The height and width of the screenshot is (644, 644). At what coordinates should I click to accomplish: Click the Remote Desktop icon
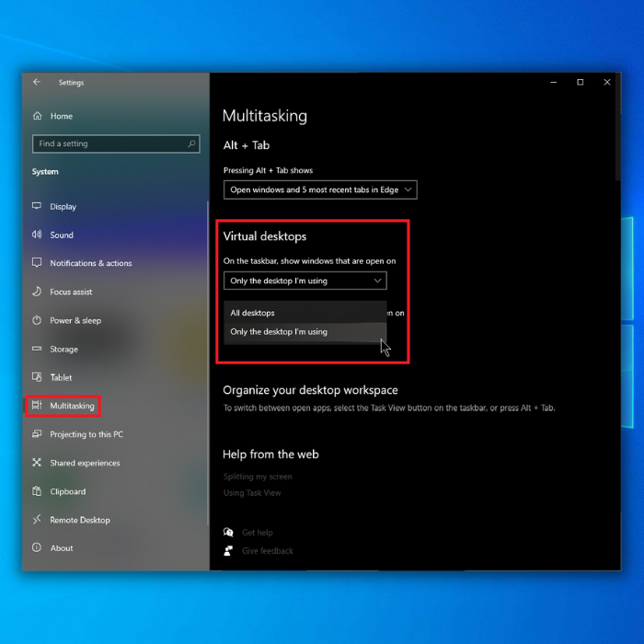(x=37, y=519)
